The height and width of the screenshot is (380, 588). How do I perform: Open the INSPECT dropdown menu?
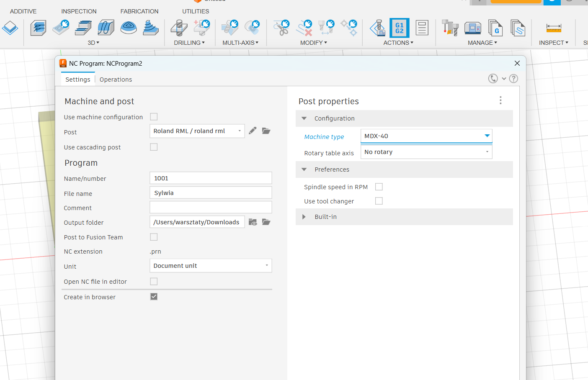click(x=554, y=43)
